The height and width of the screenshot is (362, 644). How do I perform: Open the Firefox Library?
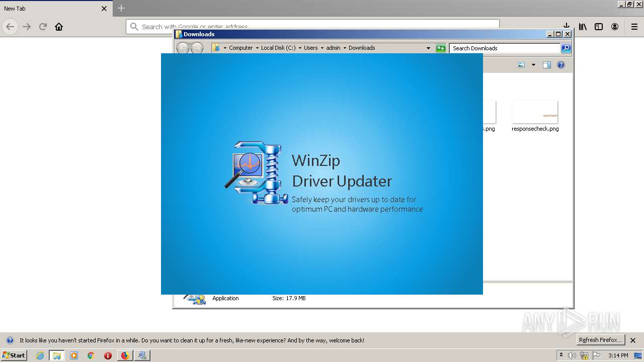coord(583,27)
